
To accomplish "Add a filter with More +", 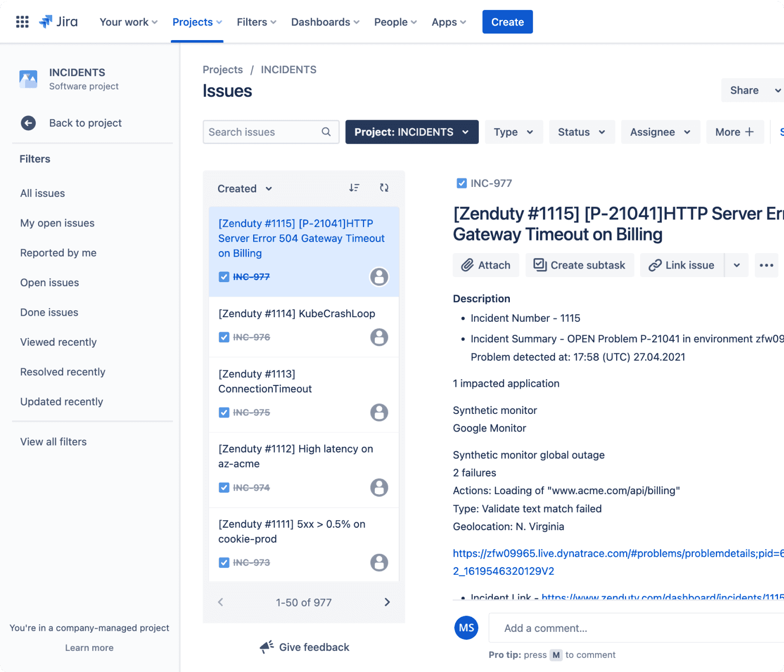I will tap(735, 132).
